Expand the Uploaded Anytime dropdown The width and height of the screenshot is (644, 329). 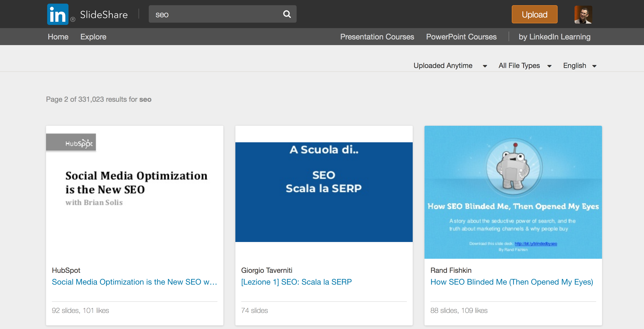[x=450, y=65]
